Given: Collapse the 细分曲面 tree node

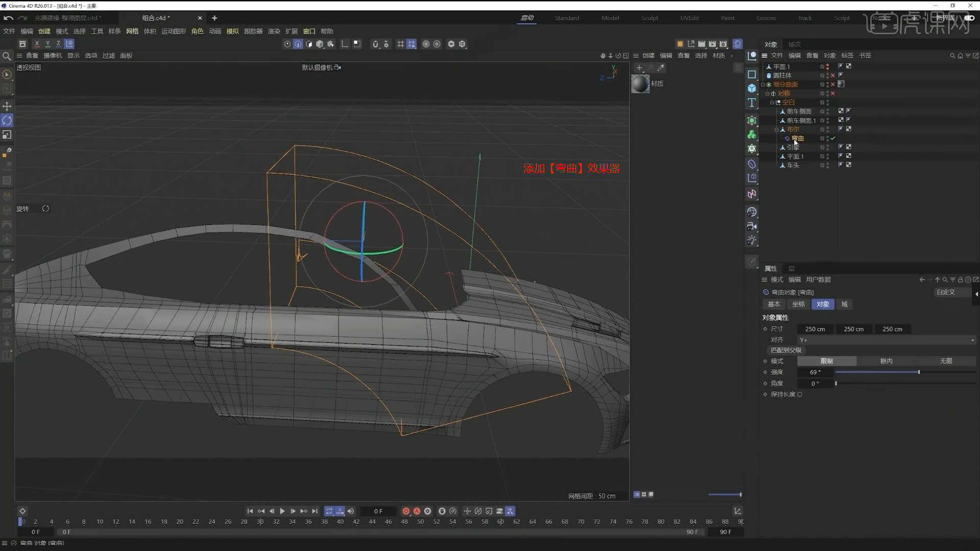Looking at the screenshot, I should point(763,85).
